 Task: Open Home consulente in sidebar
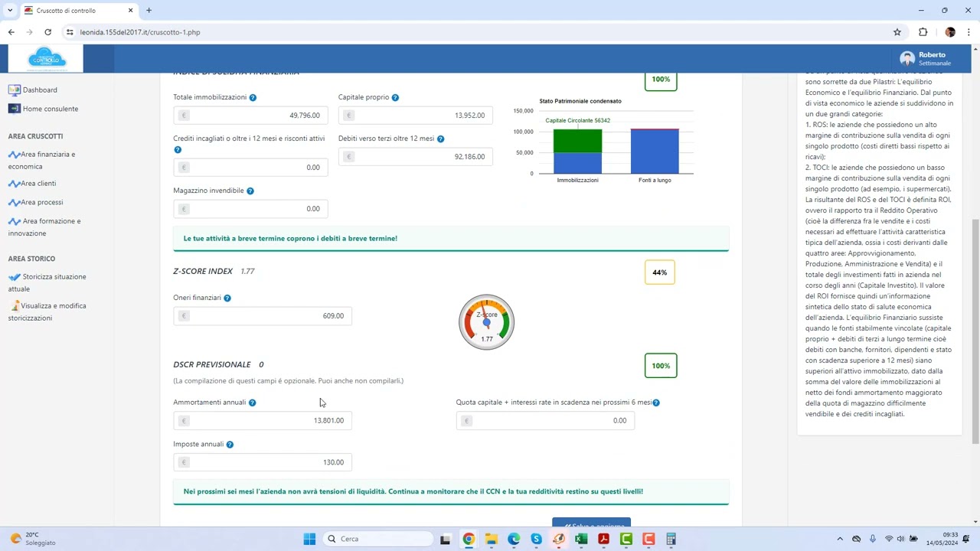coord(50,109)
